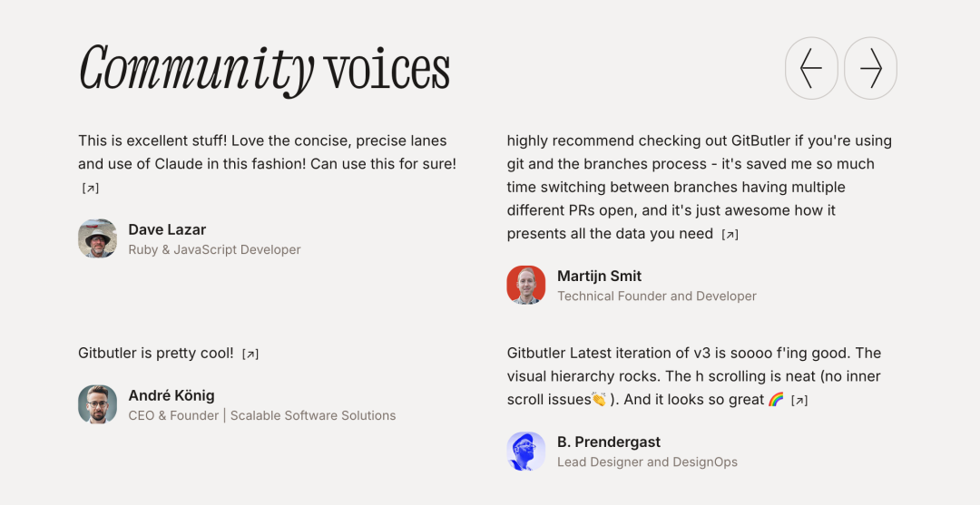Image resolution: width=980 pixels, height=505 pixels.
Task: Select the name "André König"
Action: point(171,395)
